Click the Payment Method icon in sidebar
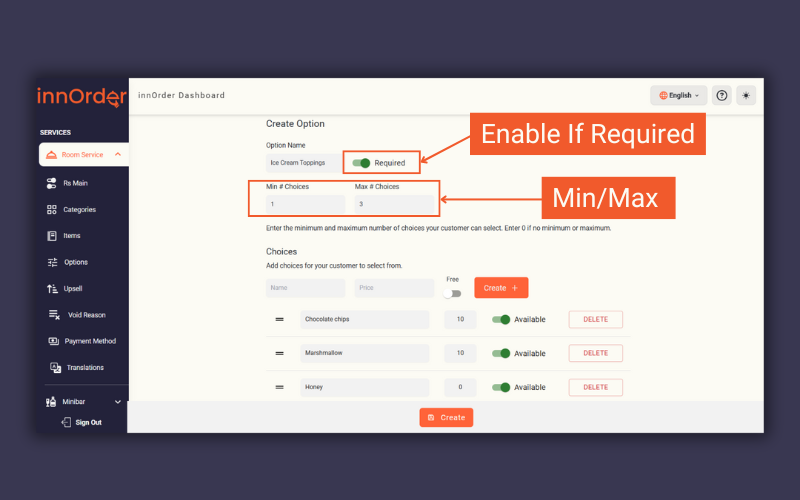The width and height of the screenshot is (800, 500). [55, 341]
